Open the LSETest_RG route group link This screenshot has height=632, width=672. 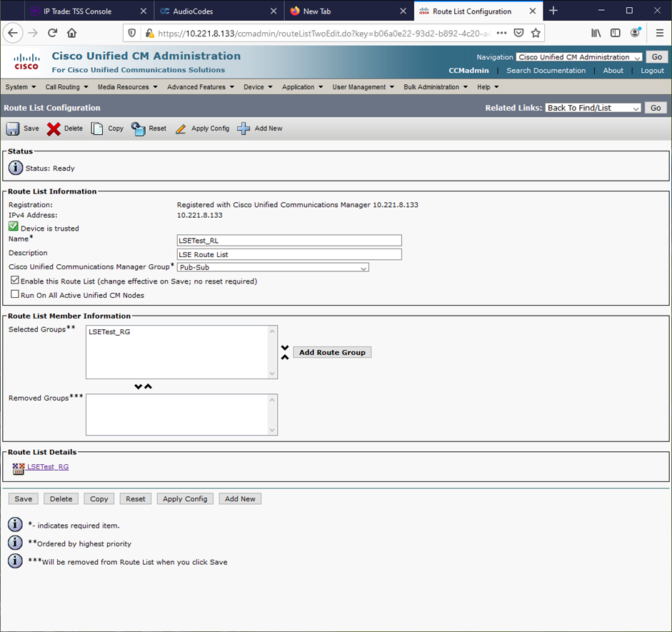coord(48,467)
